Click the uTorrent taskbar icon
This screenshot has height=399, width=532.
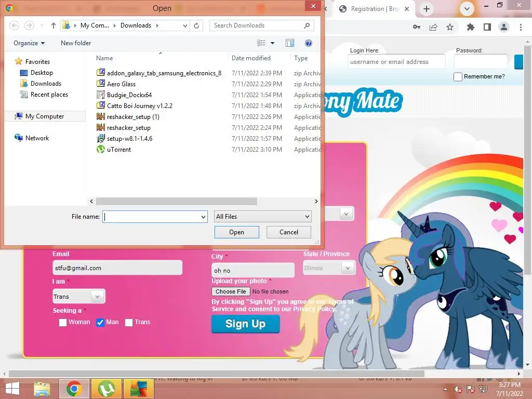tap(106, 389)
